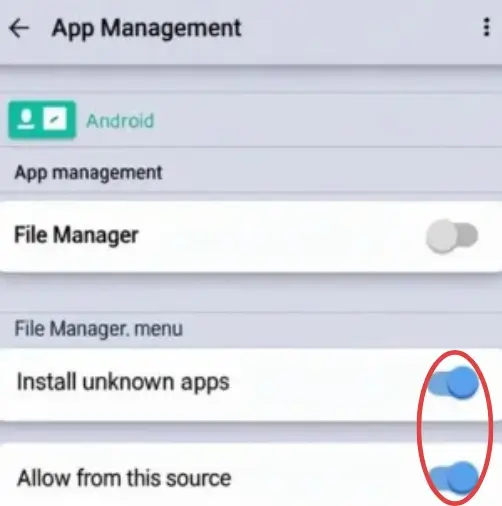
Task: Select the Android label text
Action: coord(120,121)
